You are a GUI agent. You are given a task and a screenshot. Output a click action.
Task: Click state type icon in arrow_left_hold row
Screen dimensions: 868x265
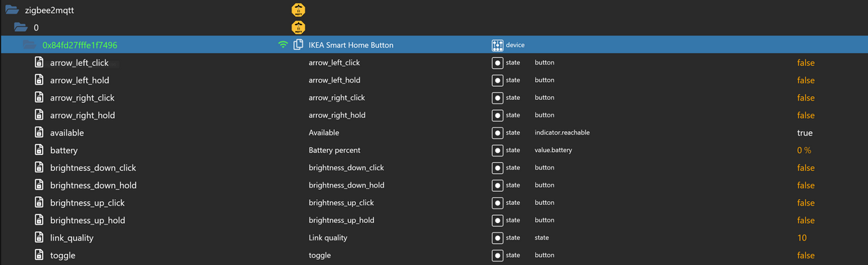(497, 80)
